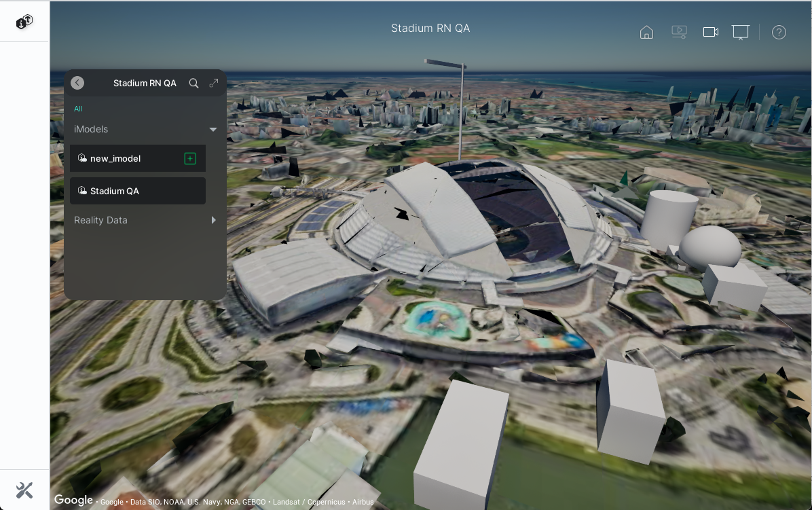The image size is (812, 510).
Task: Open the help question mark icon
Action: pyautogui.click(x=779, y=33)
